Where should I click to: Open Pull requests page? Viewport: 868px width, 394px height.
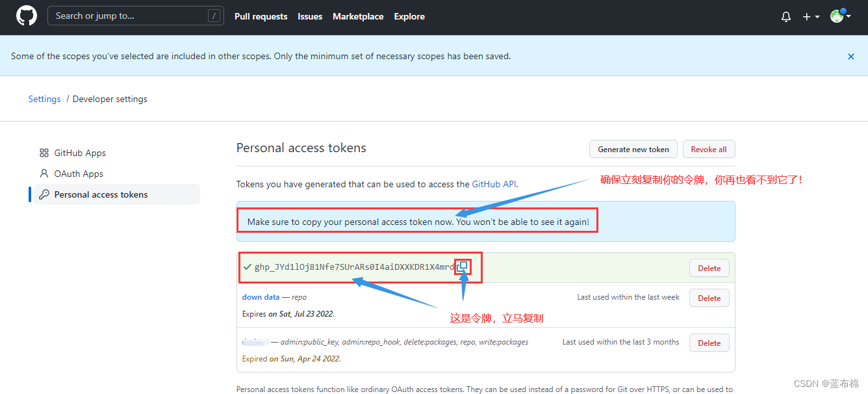pyautogui.click(x=261, y=16)
